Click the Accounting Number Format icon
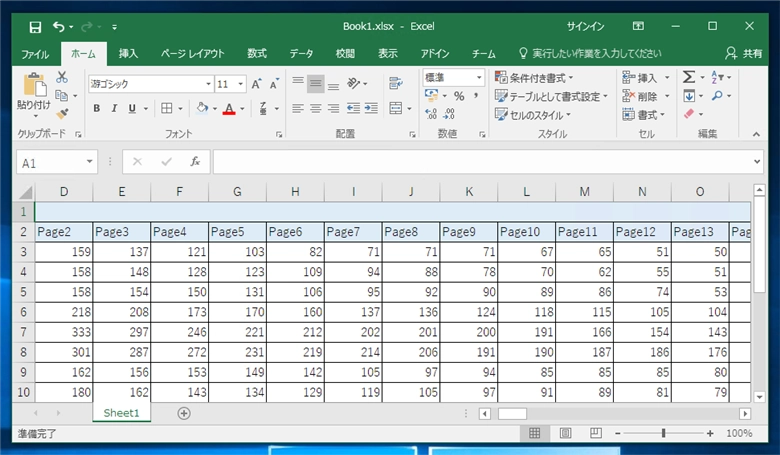The height and width of the screenshot is (455, 780). point(431,95)
